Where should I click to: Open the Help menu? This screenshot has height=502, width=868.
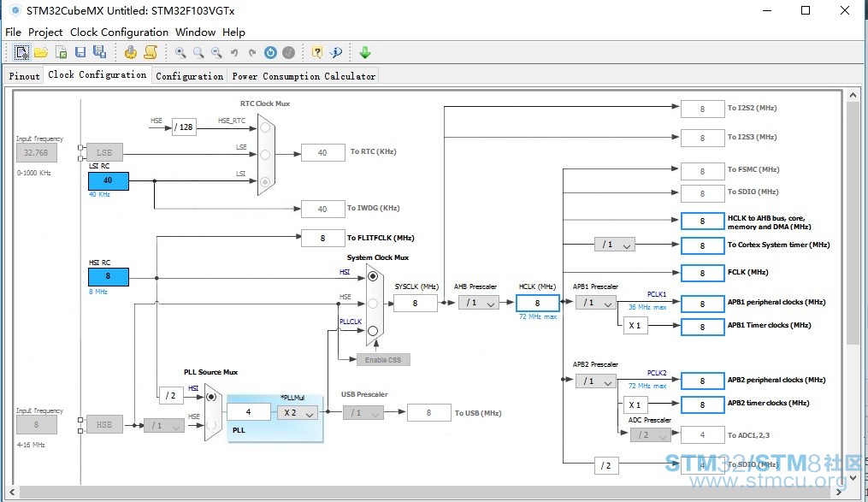(x=233, y=32)
